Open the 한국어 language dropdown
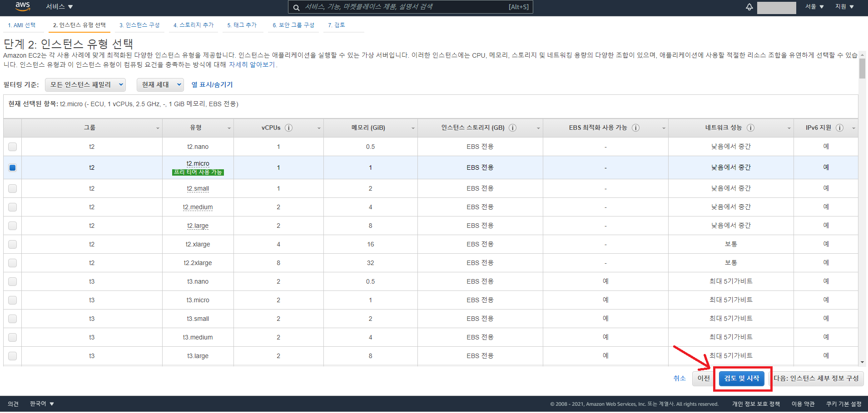The height and width of the screenshot is (413, 868). [x=42, y=403]
